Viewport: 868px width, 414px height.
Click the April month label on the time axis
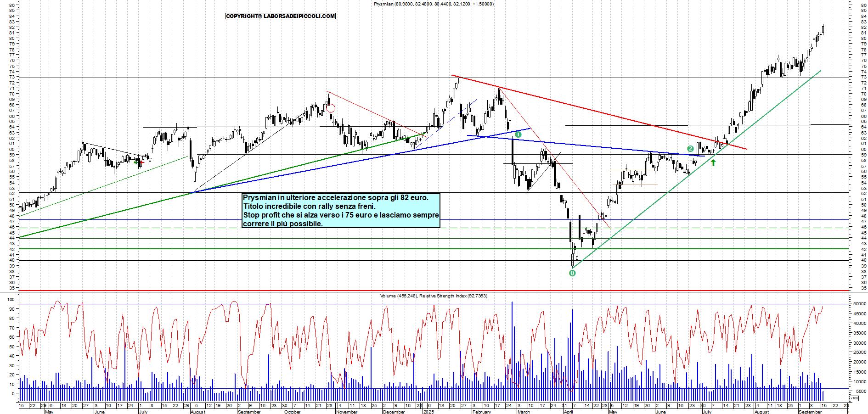568,412
